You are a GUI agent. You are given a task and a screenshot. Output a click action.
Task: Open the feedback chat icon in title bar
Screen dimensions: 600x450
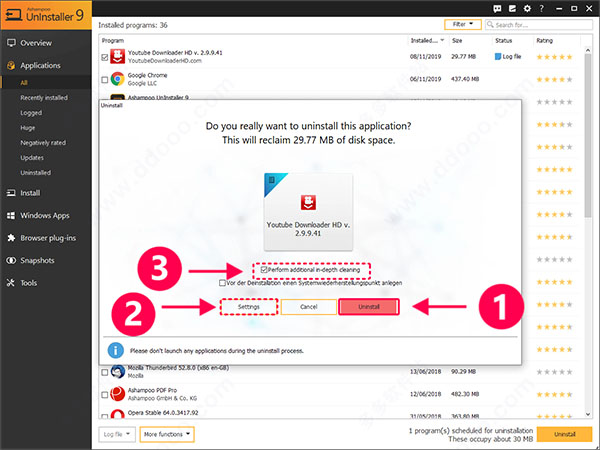(x=497, y=8)
